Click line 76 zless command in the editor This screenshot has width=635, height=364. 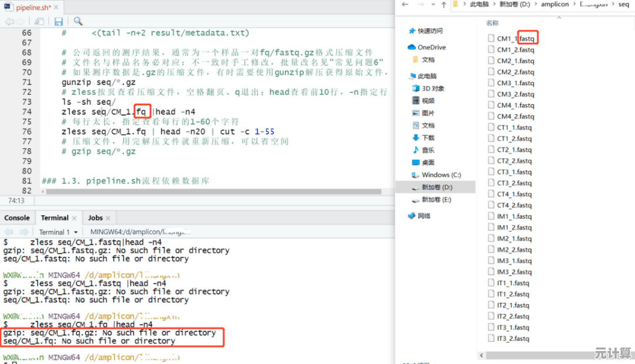168,132
